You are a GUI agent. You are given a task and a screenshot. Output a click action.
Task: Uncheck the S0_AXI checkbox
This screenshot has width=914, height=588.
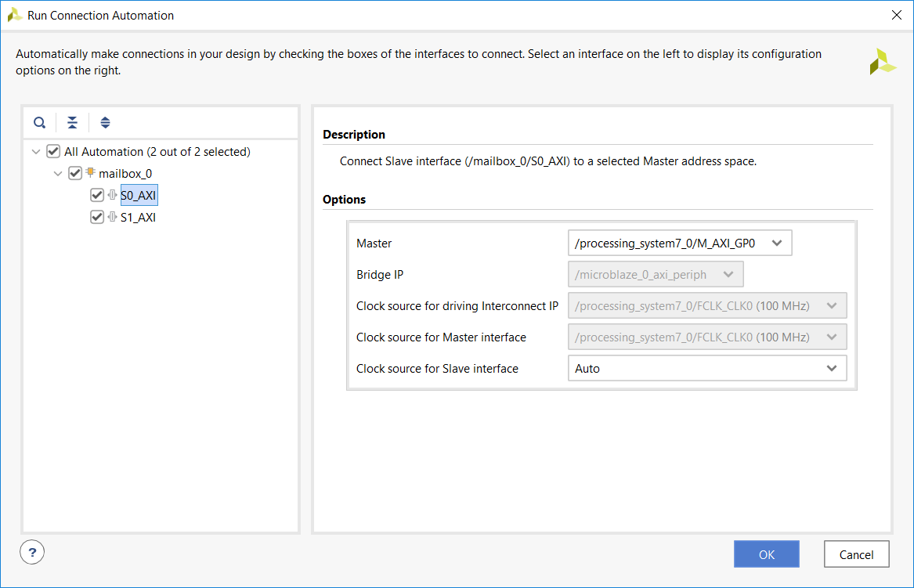pos(97,195)
